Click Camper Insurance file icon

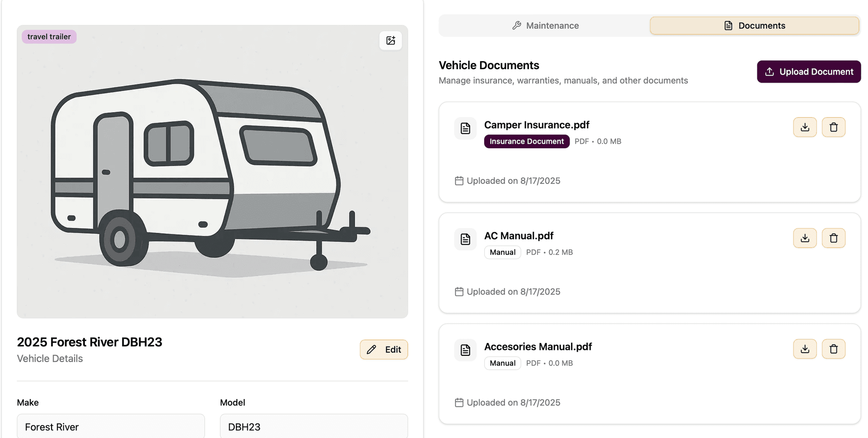tap(465, 128)
